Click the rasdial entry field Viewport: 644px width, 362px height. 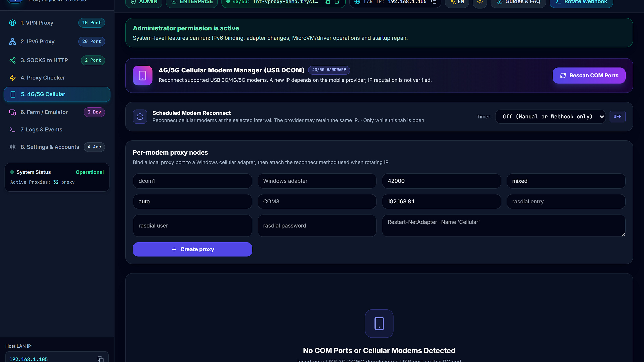pos(566,202)
